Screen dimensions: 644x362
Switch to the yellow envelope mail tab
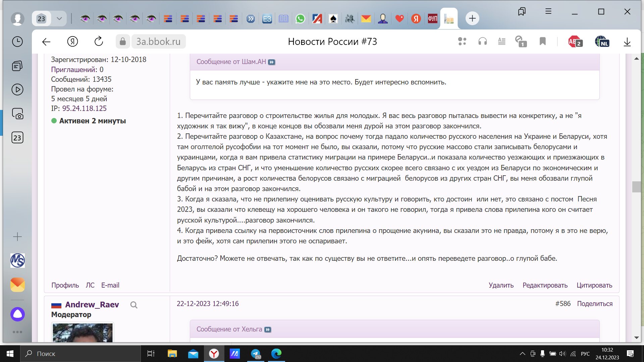point(366,18)
